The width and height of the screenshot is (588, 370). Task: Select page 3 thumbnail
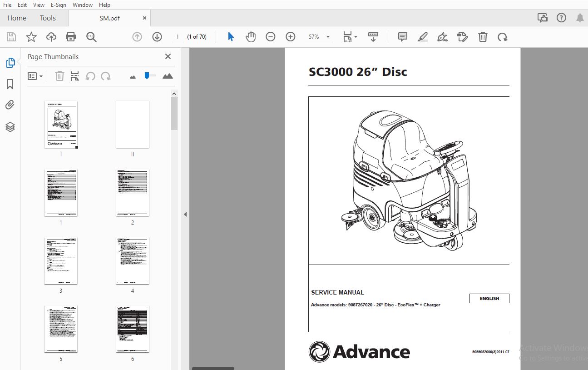[x=61, y=261]
